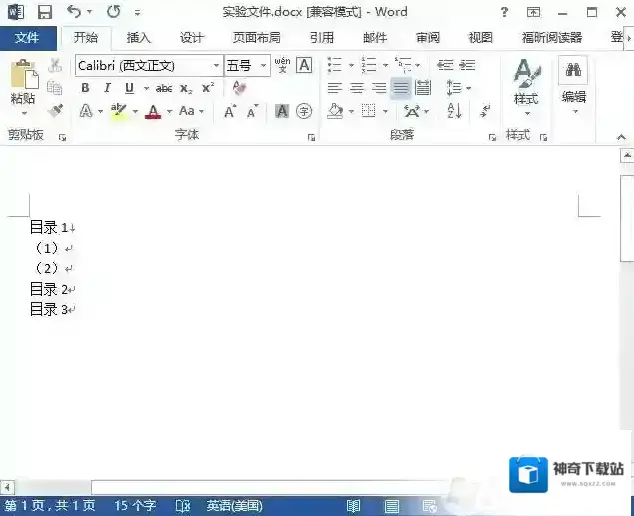This screenshot has width=634, height=516.
Task: Select the Format Painter brush icon
Action: click(55, 111)
